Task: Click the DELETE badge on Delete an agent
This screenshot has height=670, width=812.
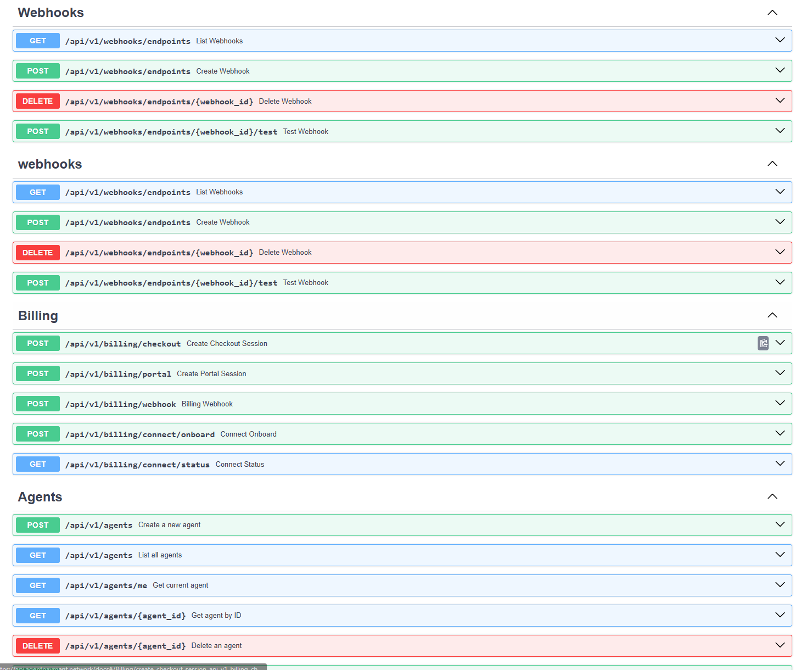Action: click(37, 645)
